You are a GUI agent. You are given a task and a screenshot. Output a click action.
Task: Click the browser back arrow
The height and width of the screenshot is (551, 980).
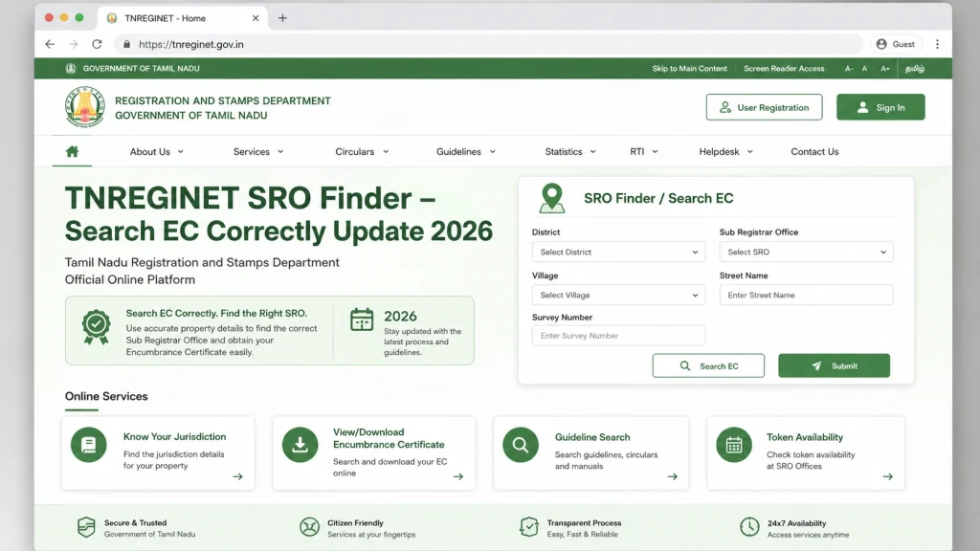[x=50, y=44]
